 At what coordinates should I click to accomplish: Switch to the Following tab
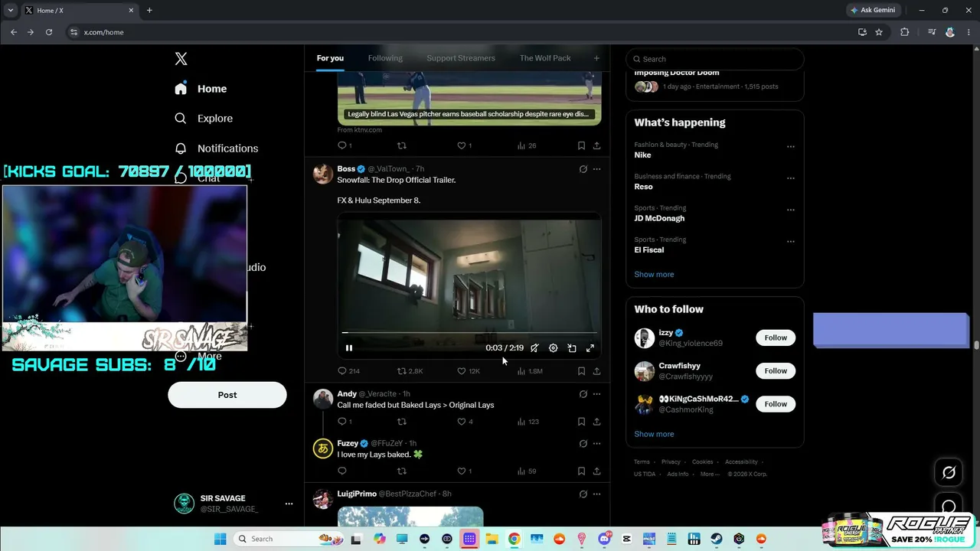[x=385, y=58]
